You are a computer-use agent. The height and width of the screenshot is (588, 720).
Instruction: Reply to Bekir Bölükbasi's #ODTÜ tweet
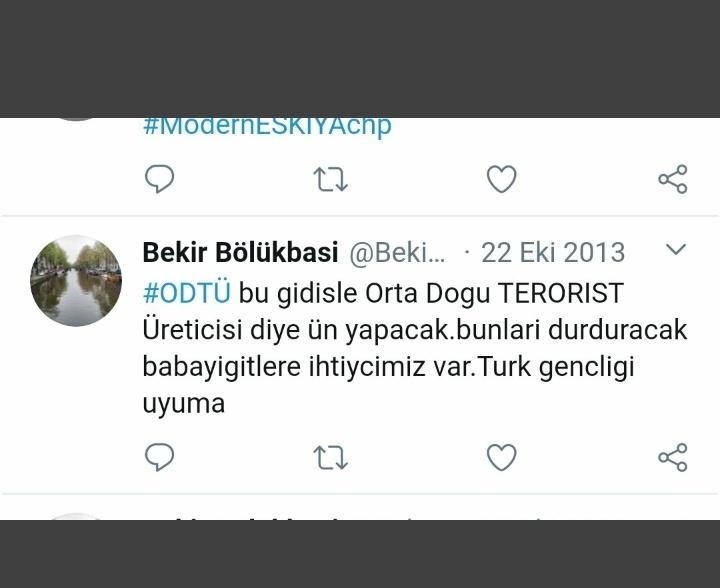point(159,457)
